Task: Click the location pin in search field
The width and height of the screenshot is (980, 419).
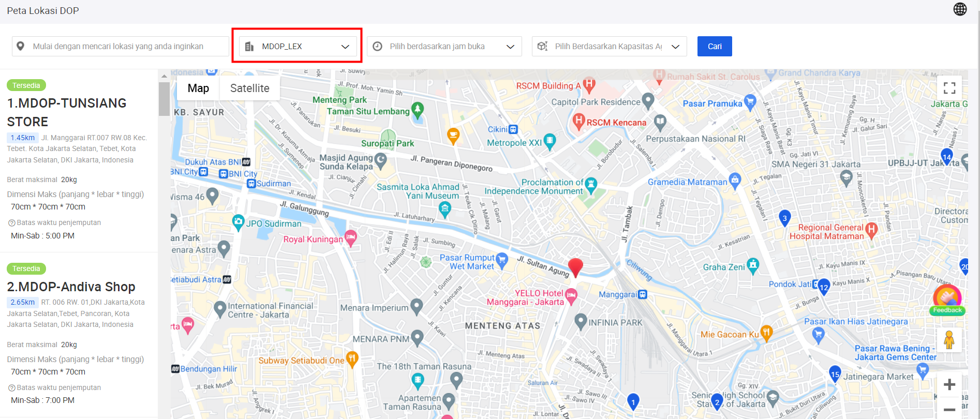Action: coord(20,46)
